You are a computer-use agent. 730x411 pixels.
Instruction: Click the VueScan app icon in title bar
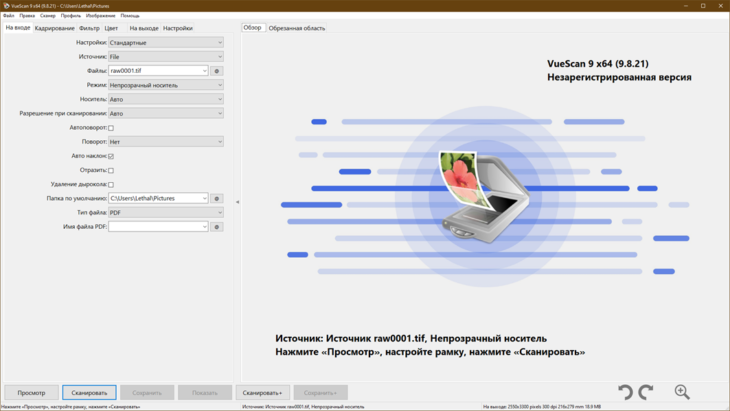6,6
